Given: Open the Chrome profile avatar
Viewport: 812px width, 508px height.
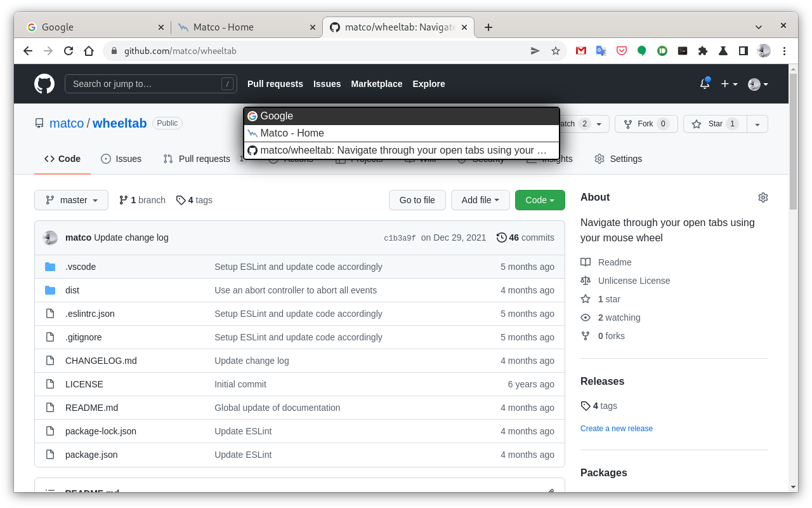Looking at the screenshot, I should (x=764, y=51).
